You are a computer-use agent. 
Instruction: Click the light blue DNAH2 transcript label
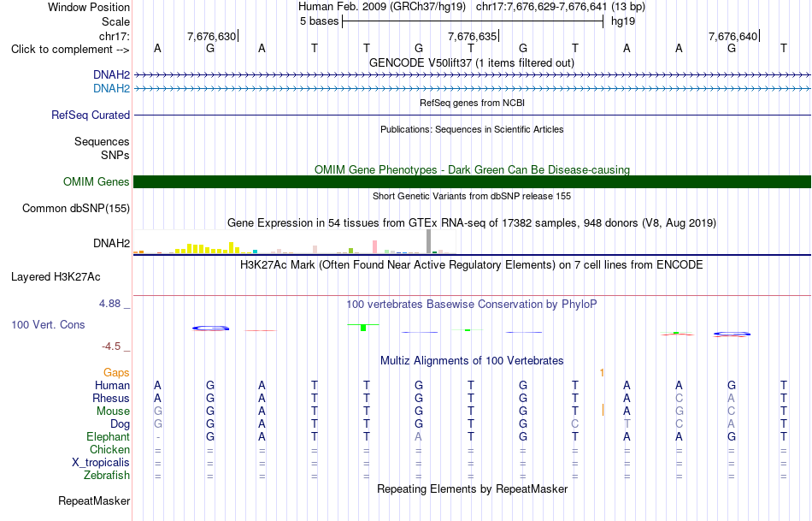(111, 89)
